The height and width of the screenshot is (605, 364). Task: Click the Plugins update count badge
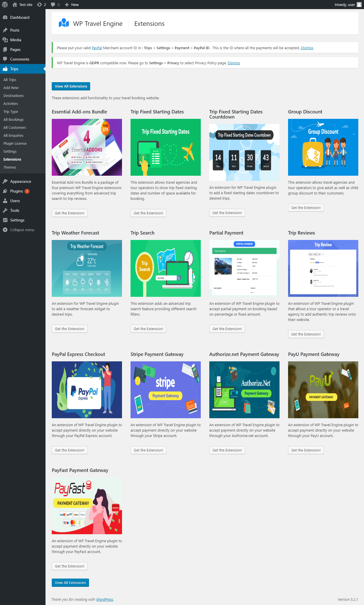click(x=27, y=191)
